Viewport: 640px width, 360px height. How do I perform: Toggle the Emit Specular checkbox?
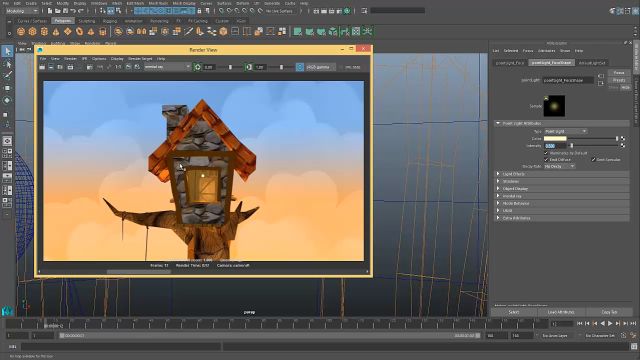point(593,160)
